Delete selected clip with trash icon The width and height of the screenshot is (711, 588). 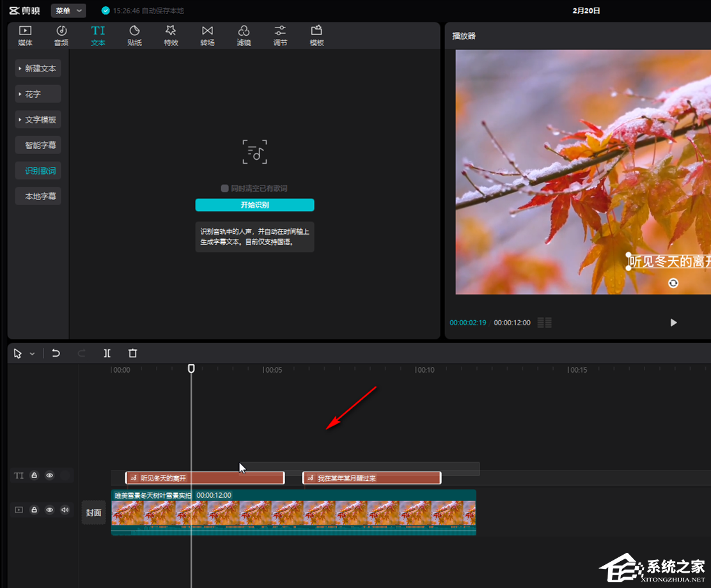(132, 353)
